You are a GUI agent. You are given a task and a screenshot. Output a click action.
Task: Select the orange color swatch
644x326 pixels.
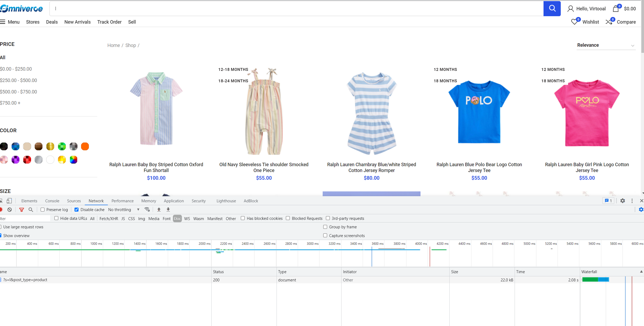pyautogui.click(x=85, y=146)
